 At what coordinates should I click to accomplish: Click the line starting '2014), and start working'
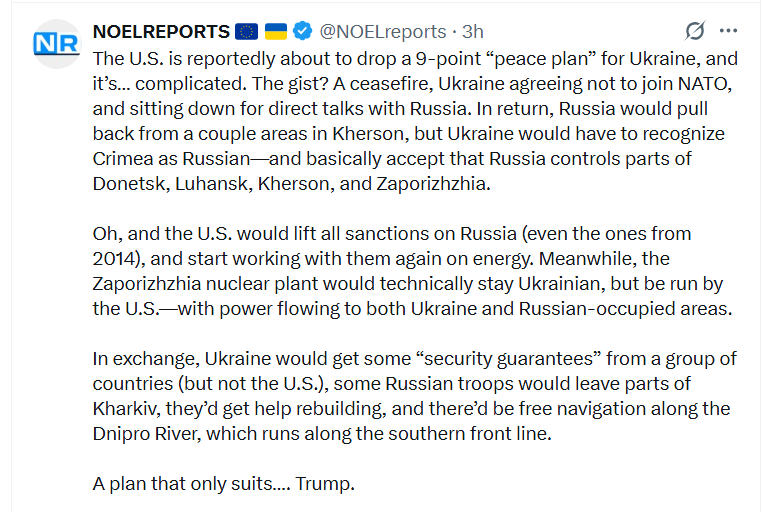click(x=381, y=259)
